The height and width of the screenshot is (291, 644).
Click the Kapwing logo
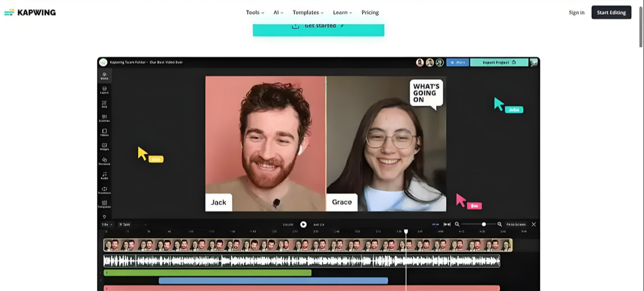tap(30, 13)
